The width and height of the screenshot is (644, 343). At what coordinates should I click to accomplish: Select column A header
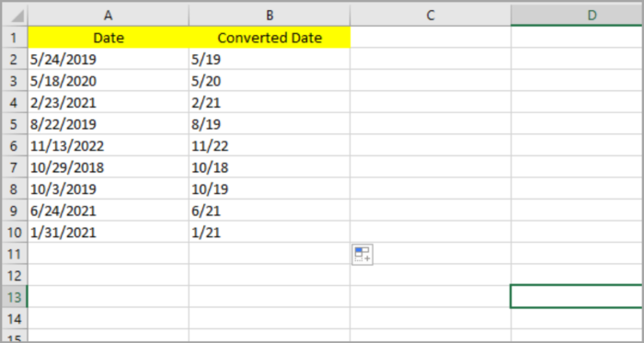(x=109, y=16)
